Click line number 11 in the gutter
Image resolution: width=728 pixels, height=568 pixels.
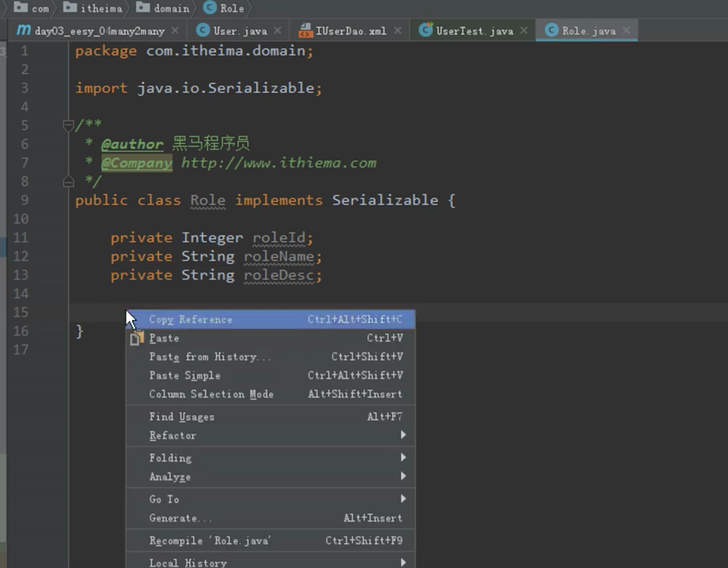(x=21, y=237)
